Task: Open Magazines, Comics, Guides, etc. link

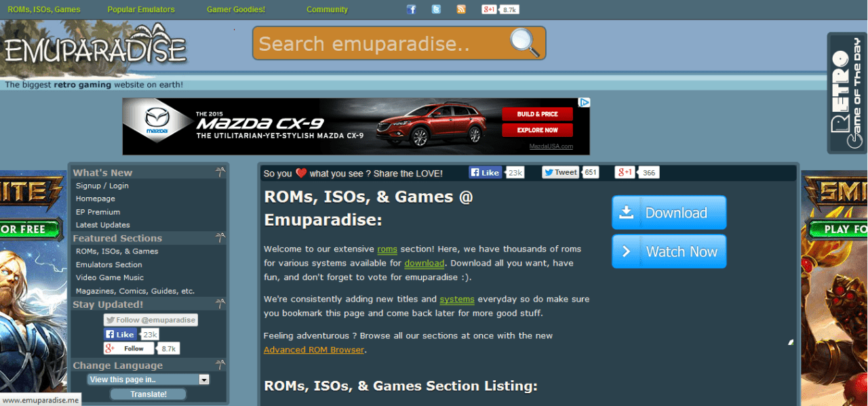Action: [x=136, y=291]
